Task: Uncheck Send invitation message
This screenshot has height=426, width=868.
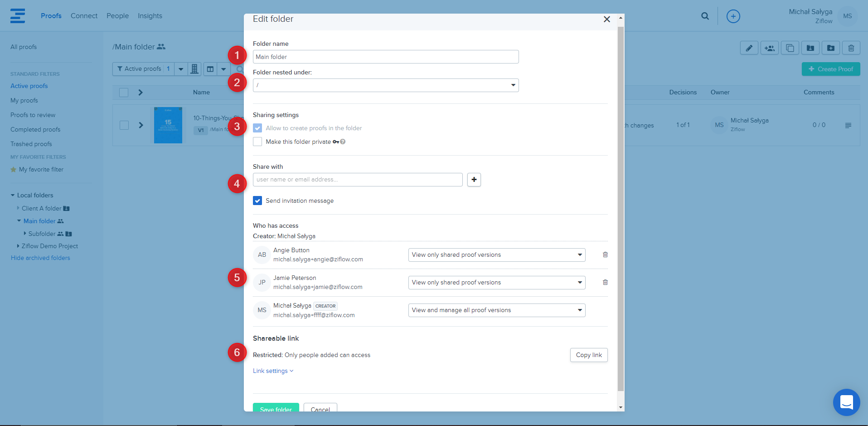Action: [257, 201]
